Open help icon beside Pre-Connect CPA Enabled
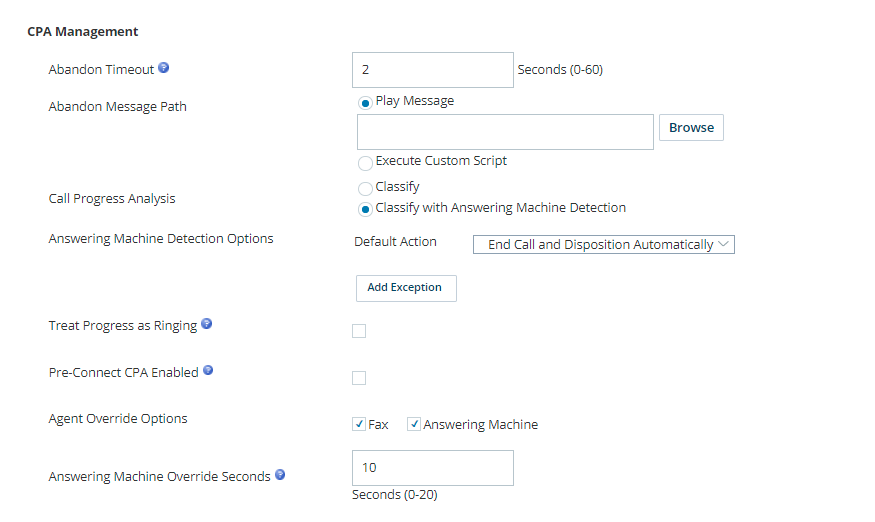The width and height of the screenshot is (875, 522). [208, 370]
